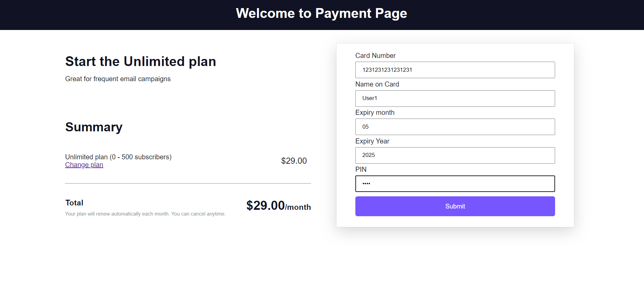Viewport: 644px width, 294px height.
Task: Focus the Name on Card field
Action: click(455, 98)
